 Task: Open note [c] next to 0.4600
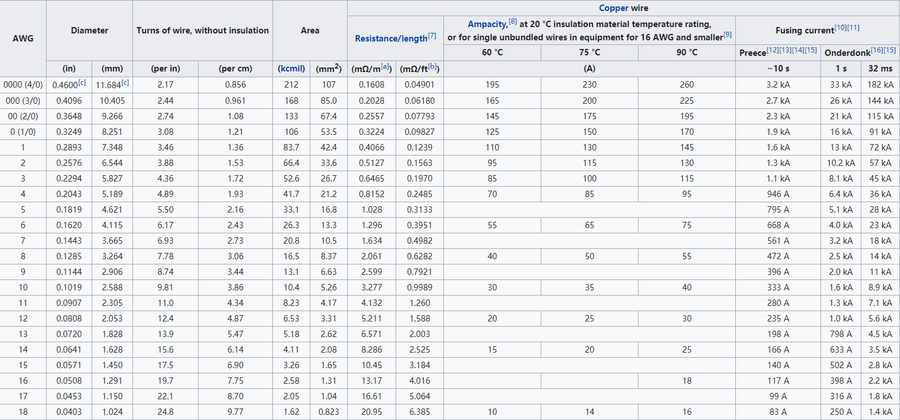tap(82, 83)
